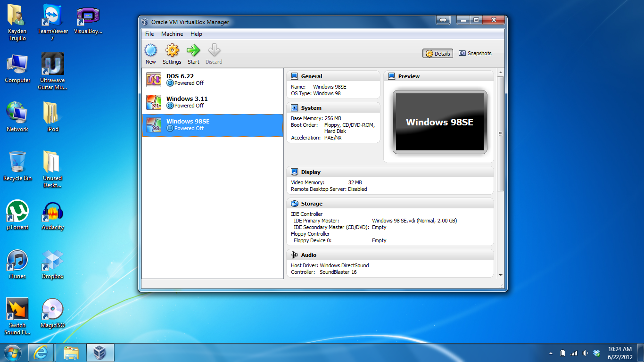Click the 'Windows 98 SE.vdi' storage entry

(414, 221)
